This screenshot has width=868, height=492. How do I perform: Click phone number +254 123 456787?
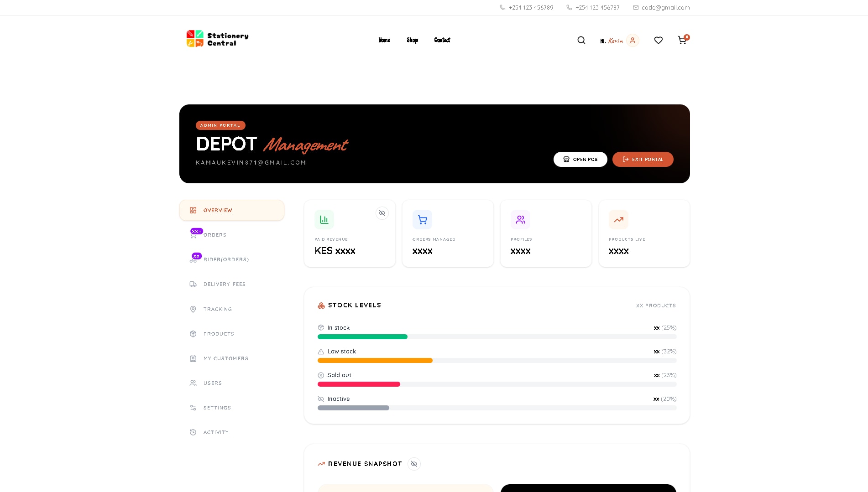click(x=597, y=8)
